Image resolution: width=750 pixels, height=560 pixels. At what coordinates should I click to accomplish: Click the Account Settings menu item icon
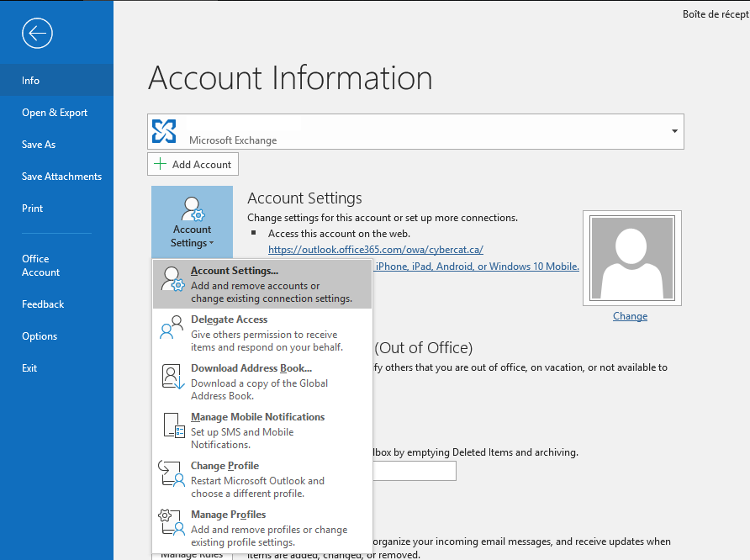coord(172,279)
